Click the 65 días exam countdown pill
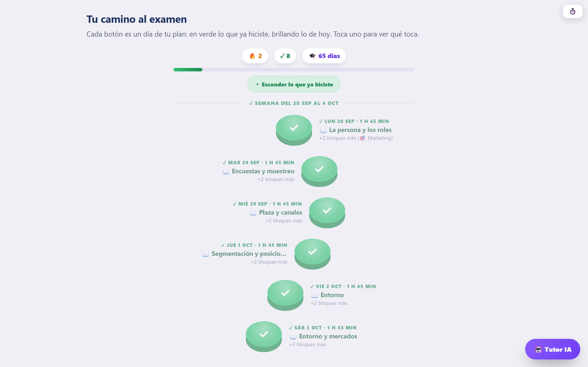This screenshot has height=367, width=588. (324, 56)
